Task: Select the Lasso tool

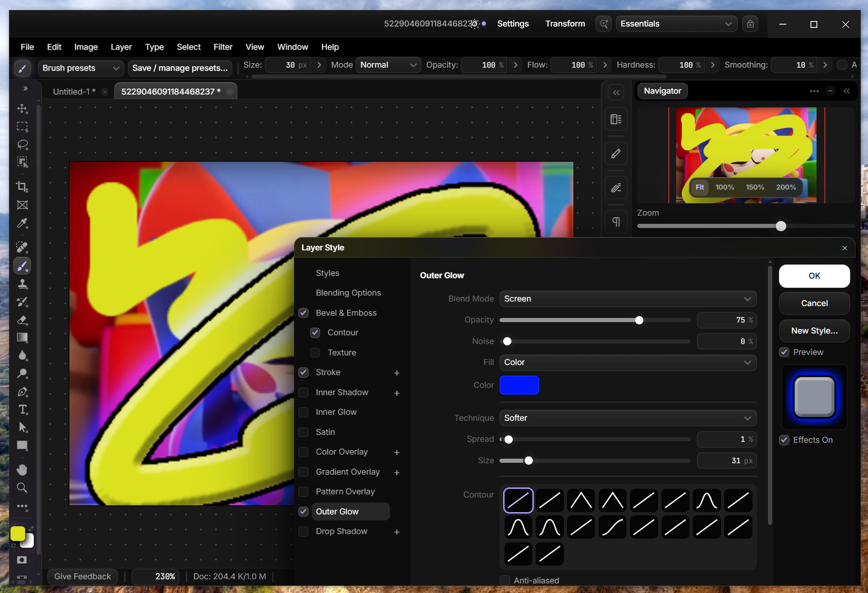Action: click(22, 144)
